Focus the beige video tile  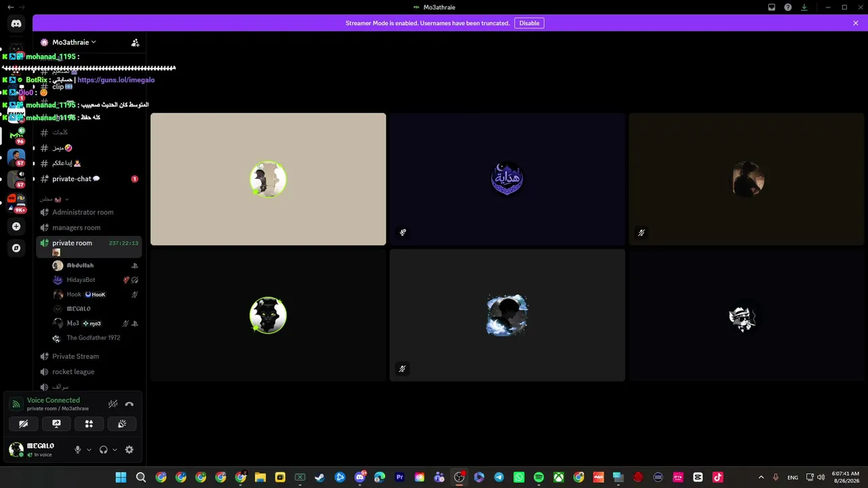pos(268,179)
